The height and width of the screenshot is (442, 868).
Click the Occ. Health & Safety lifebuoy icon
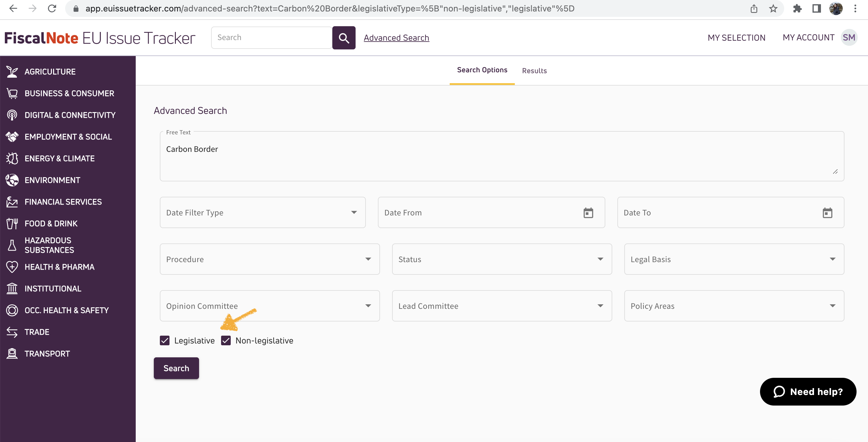pyautogui.click(x=12, y=310)
